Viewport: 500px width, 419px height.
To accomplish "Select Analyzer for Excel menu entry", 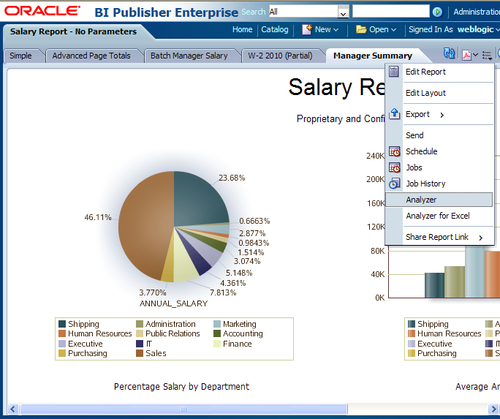I will click(438, 216).
